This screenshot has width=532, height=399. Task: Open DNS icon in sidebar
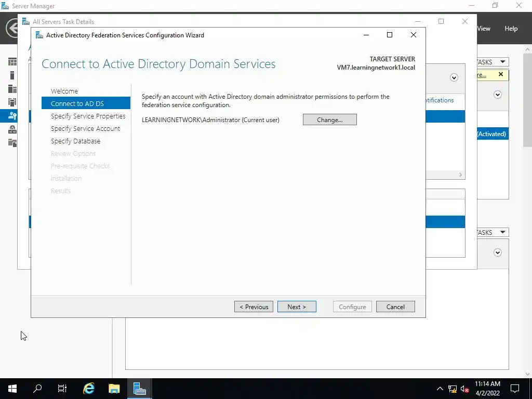click(x=12, y=129)
